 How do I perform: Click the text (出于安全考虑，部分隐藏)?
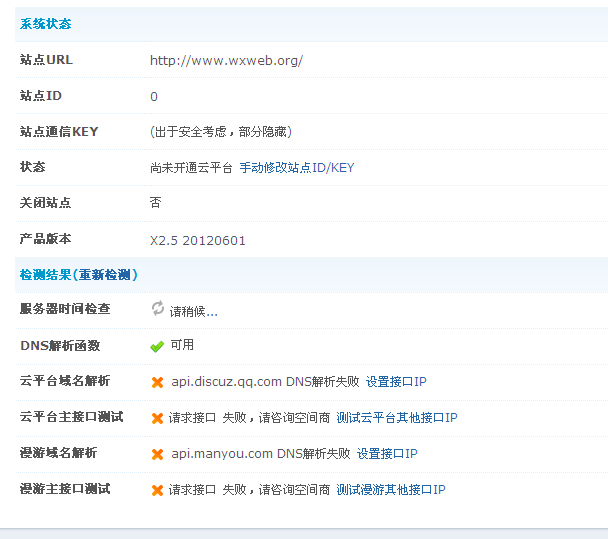(x=221, y=132)
